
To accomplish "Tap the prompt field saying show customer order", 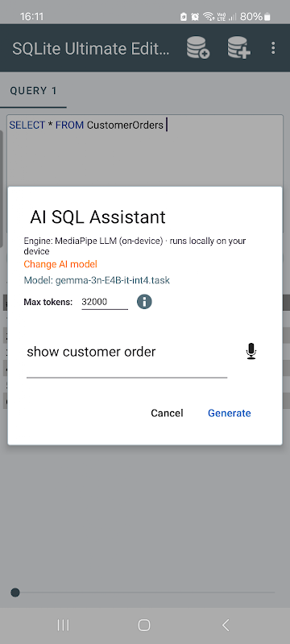I will click(127, 357).
